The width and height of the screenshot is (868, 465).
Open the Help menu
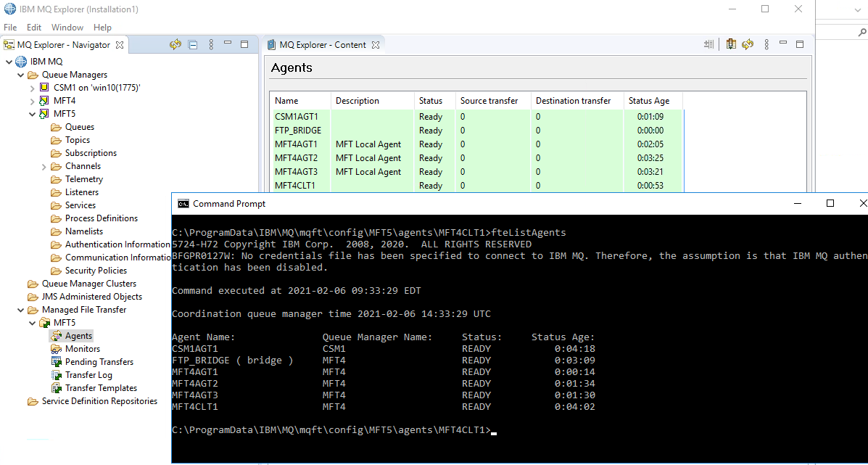[x=102, y=27]
